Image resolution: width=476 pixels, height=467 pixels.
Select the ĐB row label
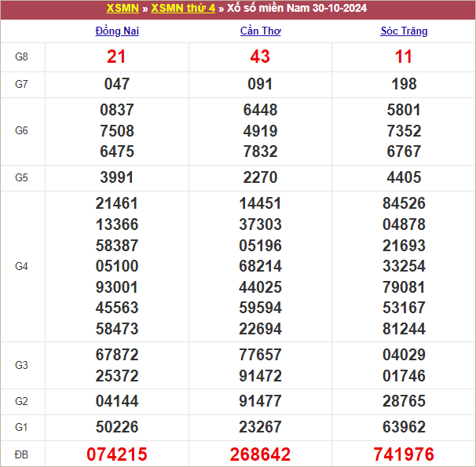(21, 454)
